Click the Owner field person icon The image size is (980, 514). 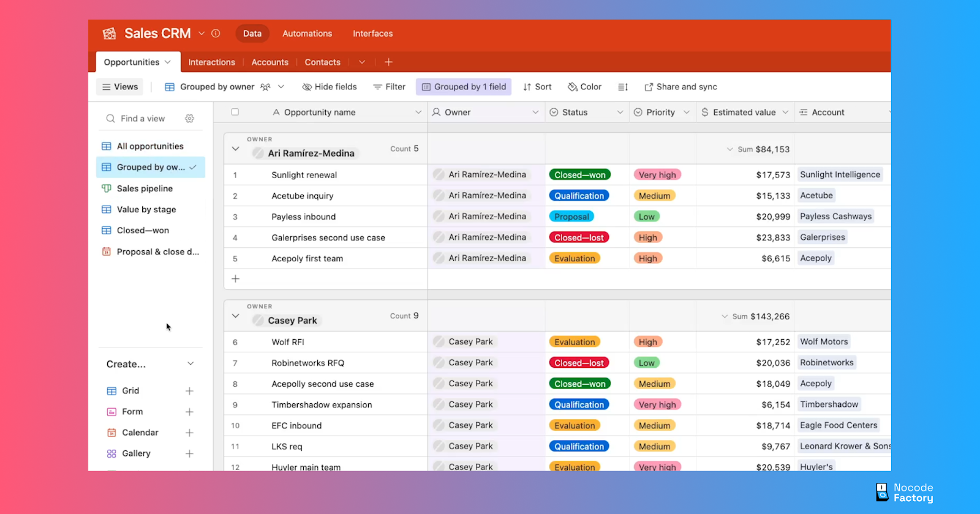[x=437, y=113]
